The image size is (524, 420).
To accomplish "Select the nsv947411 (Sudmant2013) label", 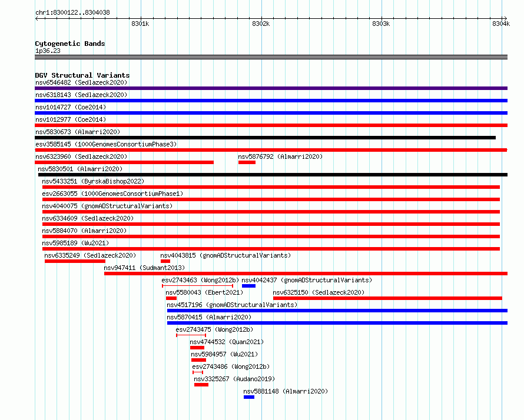I will click(x=144, y=268).
